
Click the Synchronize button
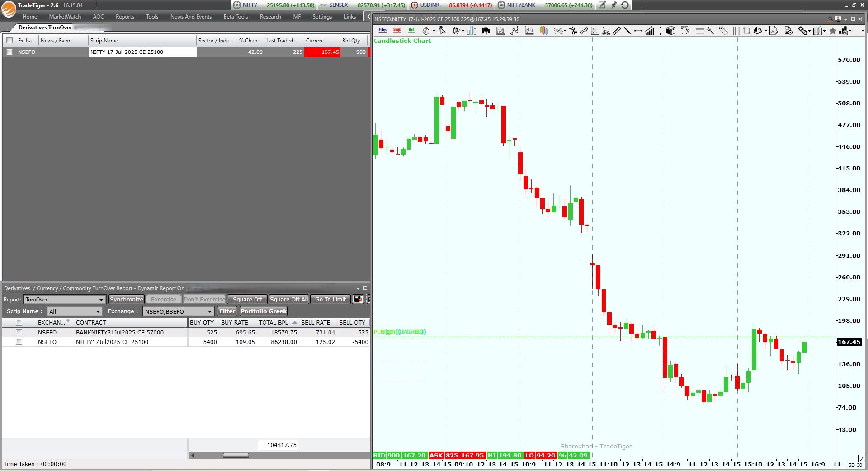tap(127, 299)
